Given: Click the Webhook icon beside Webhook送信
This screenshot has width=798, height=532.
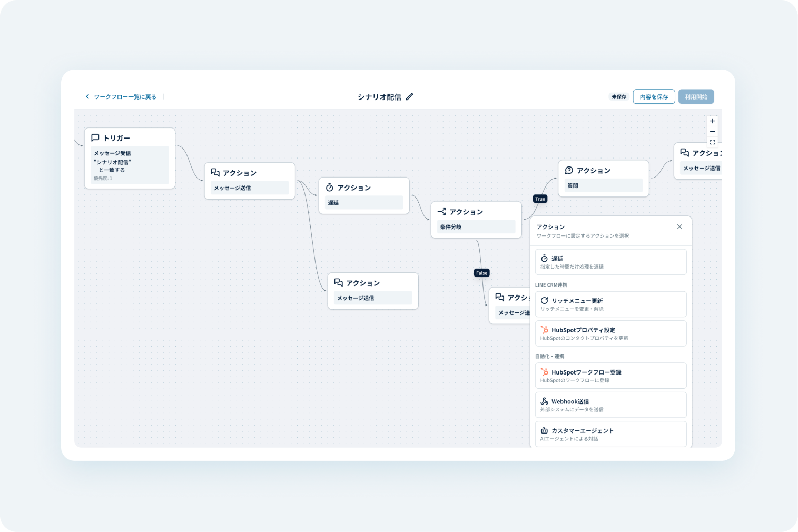Looking at the screenshot, I should point(545,401).
